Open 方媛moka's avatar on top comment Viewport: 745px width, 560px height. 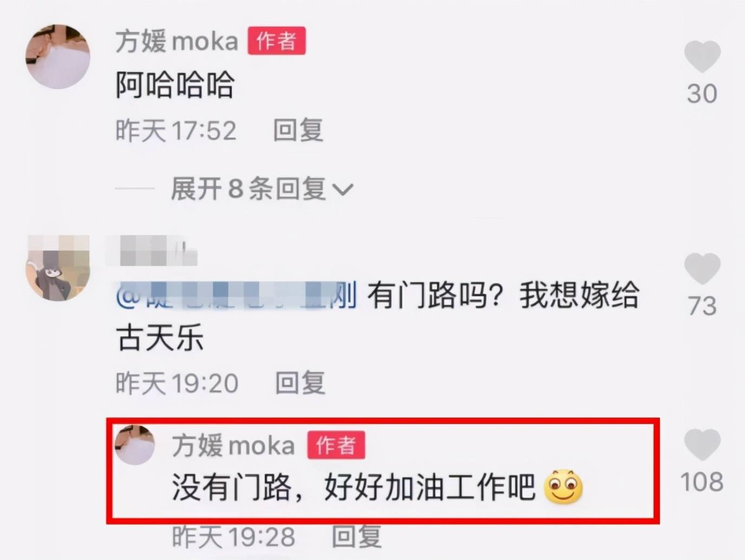pos(58,56)
